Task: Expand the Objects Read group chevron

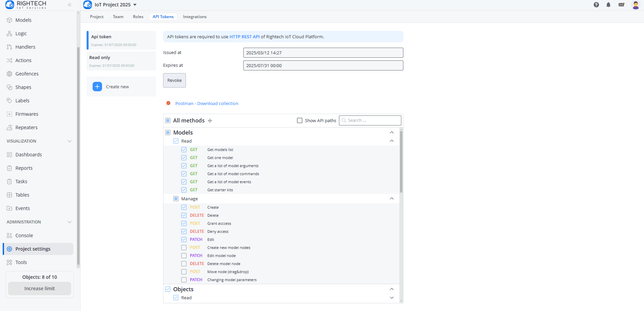Action: click(x=391, y=298)
